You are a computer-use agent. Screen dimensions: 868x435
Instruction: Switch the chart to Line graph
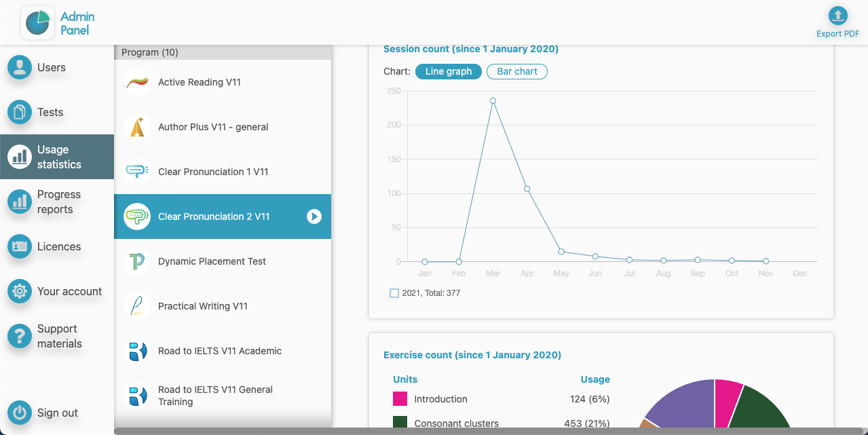pyautogui.click(x=449, y=71)
